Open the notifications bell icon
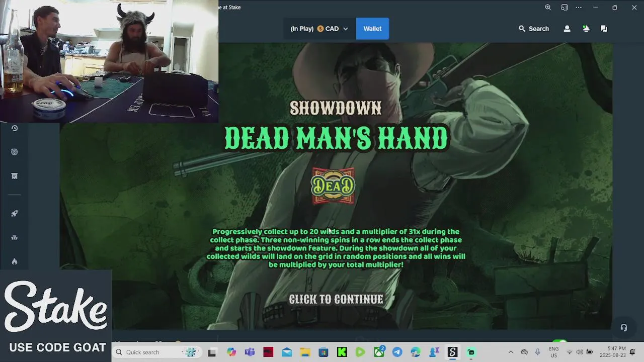The height and width of the screenshot is (362, 644). (586, 29)
